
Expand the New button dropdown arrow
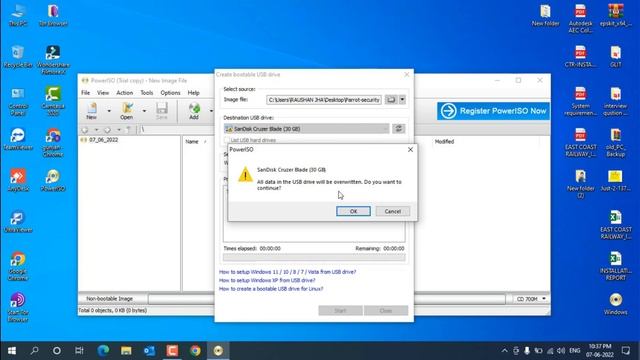[109, 111]
